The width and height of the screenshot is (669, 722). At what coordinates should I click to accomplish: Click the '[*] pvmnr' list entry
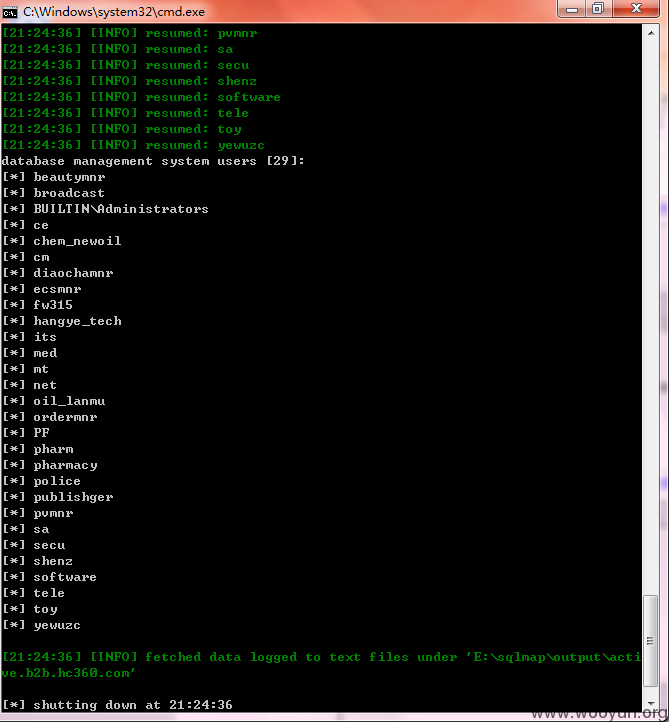point(38,513)
